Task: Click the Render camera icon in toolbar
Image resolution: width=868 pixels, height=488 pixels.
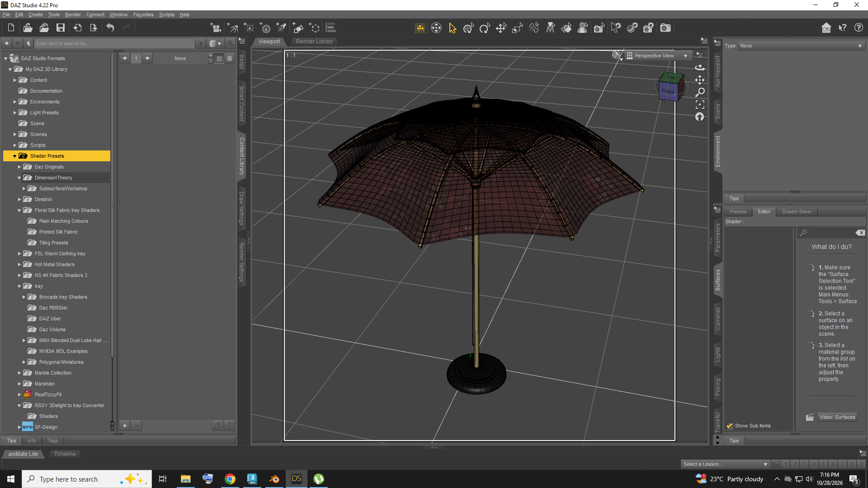Action: click(665, 28)
